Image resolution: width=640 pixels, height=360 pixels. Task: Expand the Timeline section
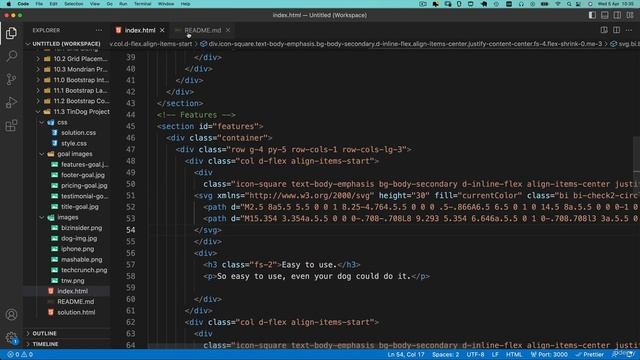[45, 344]
